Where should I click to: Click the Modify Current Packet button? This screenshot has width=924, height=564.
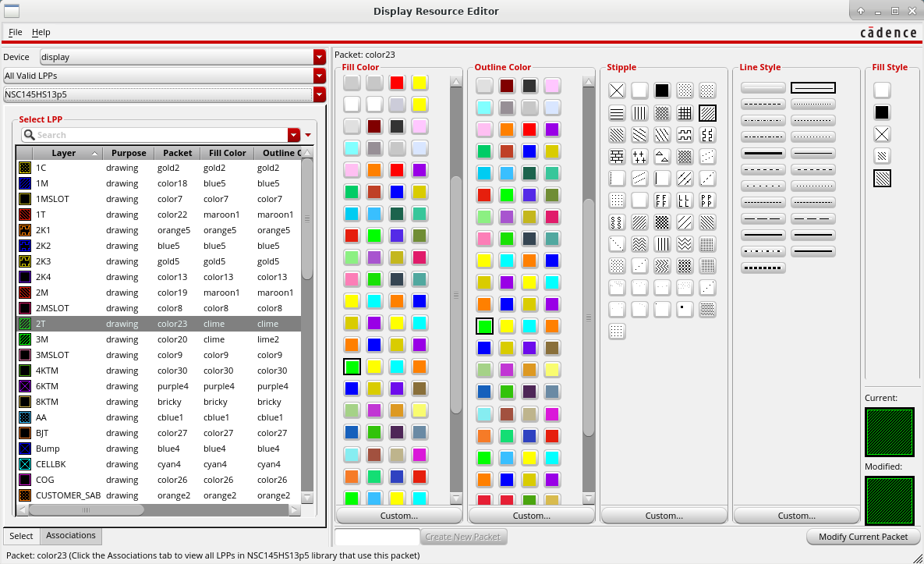point(863,537)
